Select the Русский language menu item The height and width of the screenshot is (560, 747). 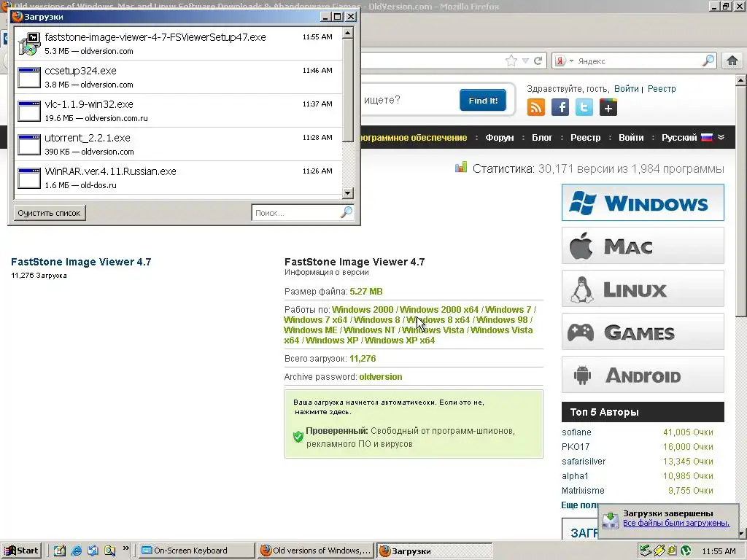coord(679,138)
